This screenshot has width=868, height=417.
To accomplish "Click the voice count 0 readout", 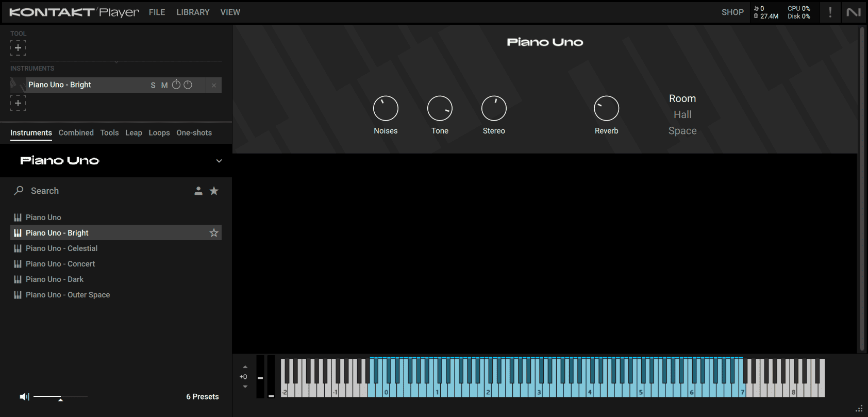I will 759,8.
